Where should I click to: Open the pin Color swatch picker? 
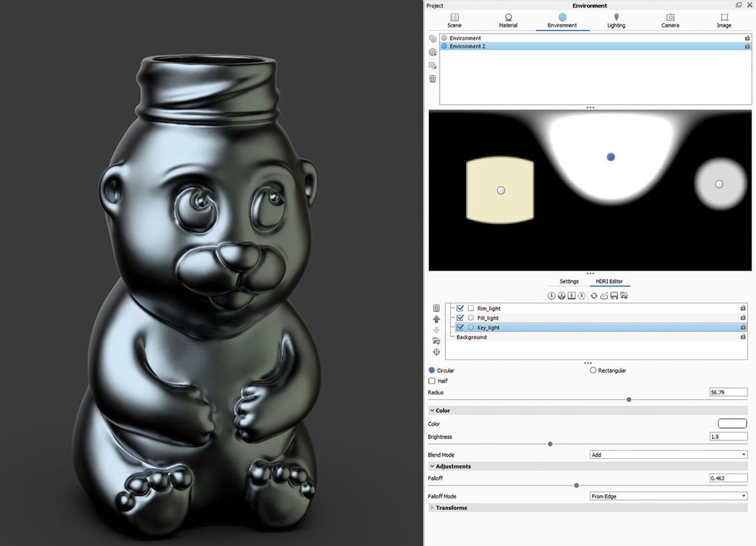(731, 424)
